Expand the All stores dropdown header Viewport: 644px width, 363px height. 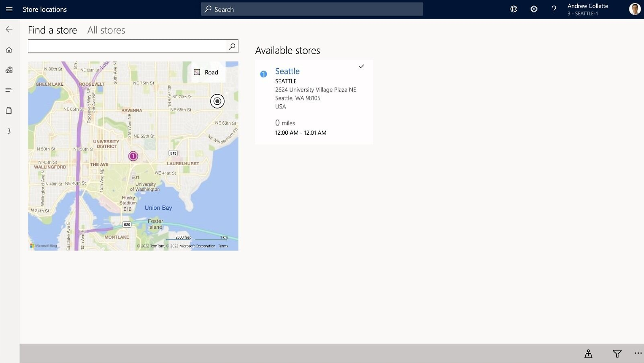[106, 30]
